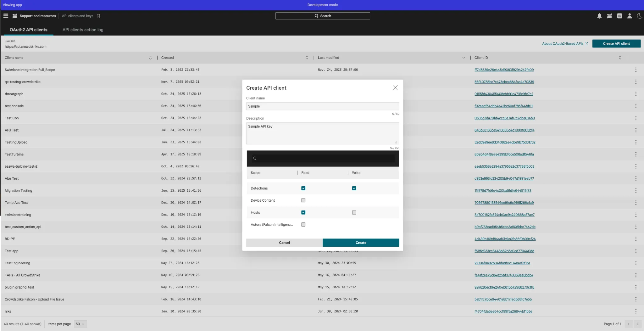
Task: Go to previous results page arrow
Action: (629, 324)
